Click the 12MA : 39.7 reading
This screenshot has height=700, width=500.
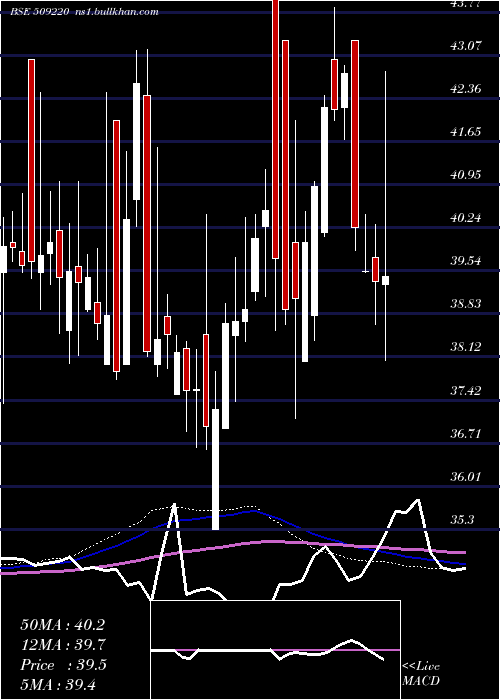click(62, 645)
